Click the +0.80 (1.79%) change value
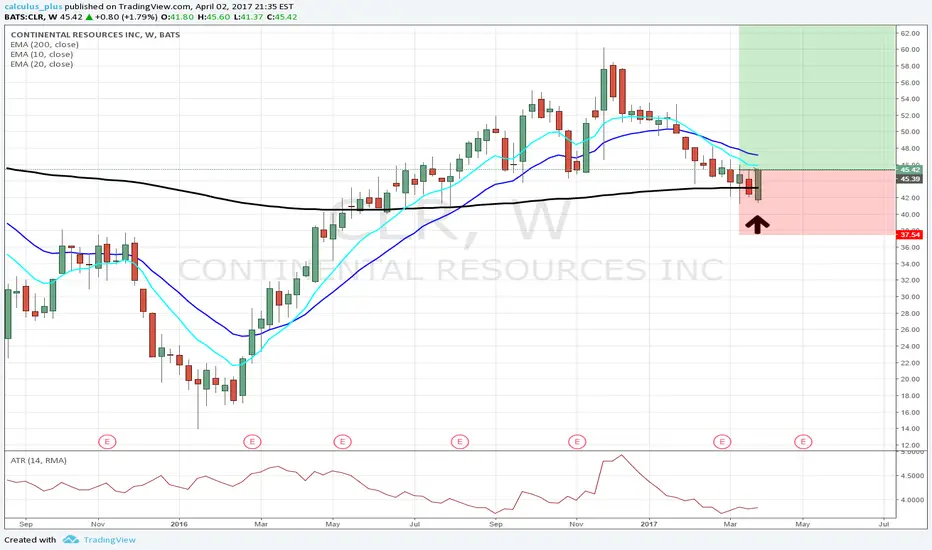932x550 pixels. pyautogui.click(x=127, y=17)
